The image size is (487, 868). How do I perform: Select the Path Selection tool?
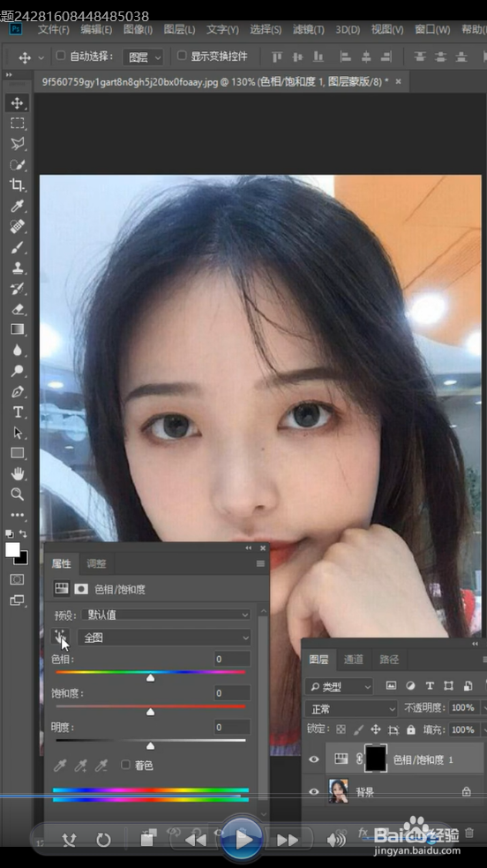pos(17,433)
